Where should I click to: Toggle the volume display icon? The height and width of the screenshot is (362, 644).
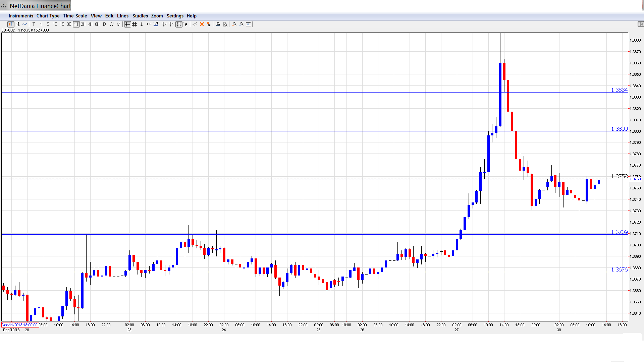(156, 24)
